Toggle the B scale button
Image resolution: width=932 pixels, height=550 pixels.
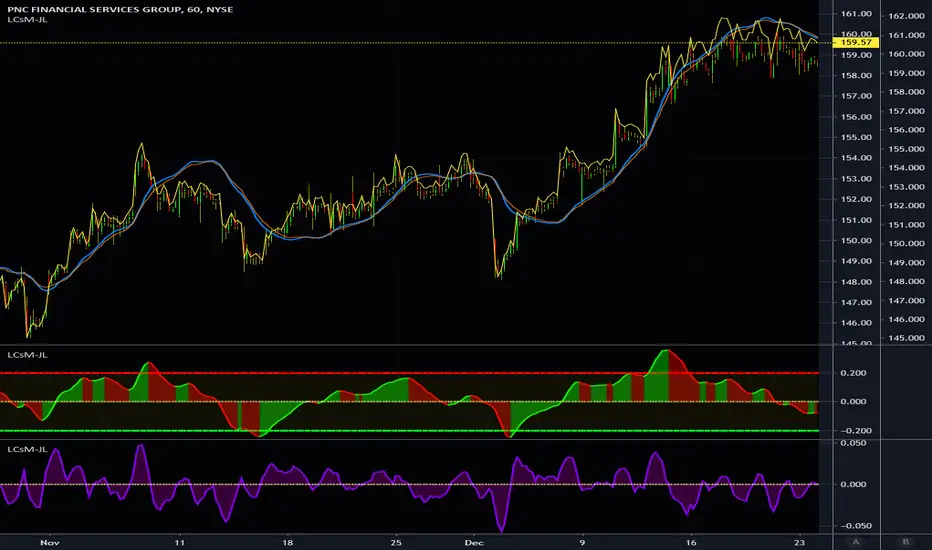(906, 539)
